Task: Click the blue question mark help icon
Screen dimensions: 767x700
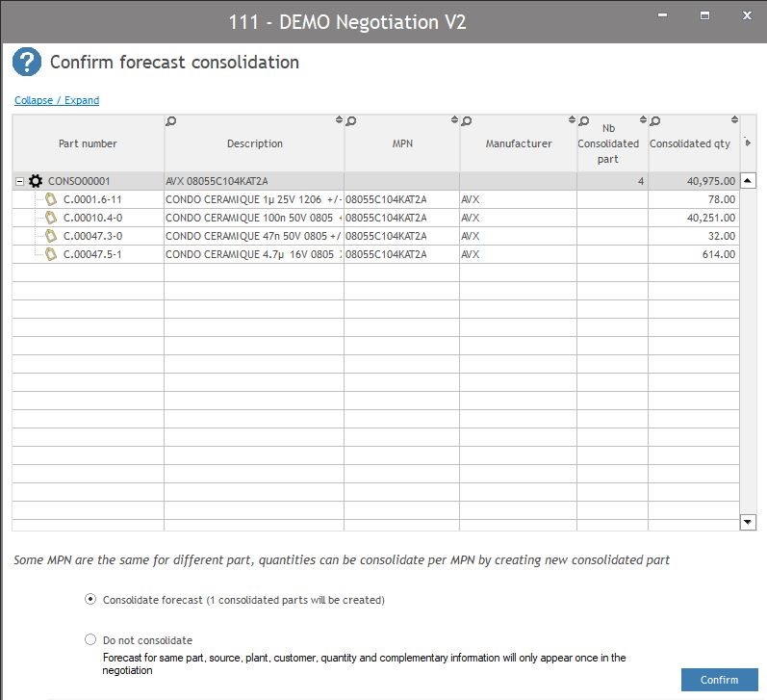Action: pos(26,63)
